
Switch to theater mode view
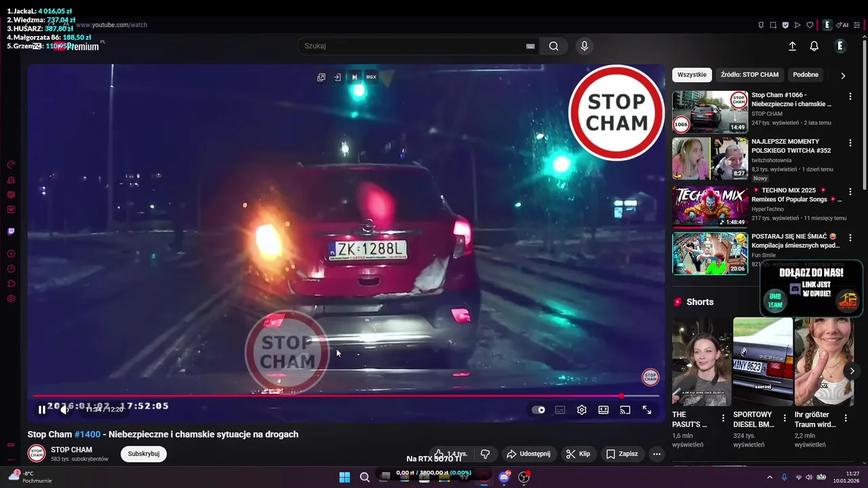tap(604, 410)
